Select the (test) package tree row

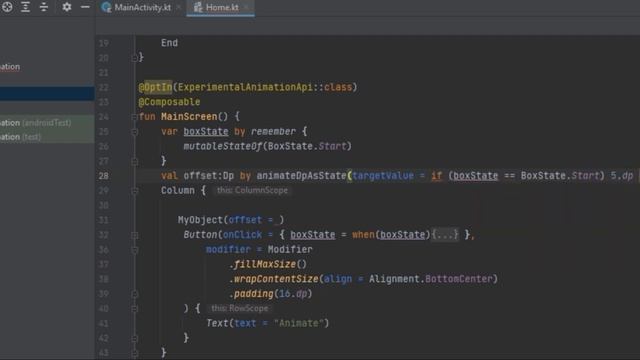point(47,137)
